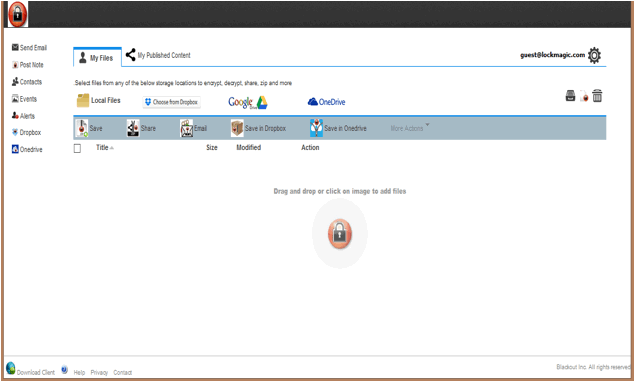Open Google Drive storage location

coord(247,102)
